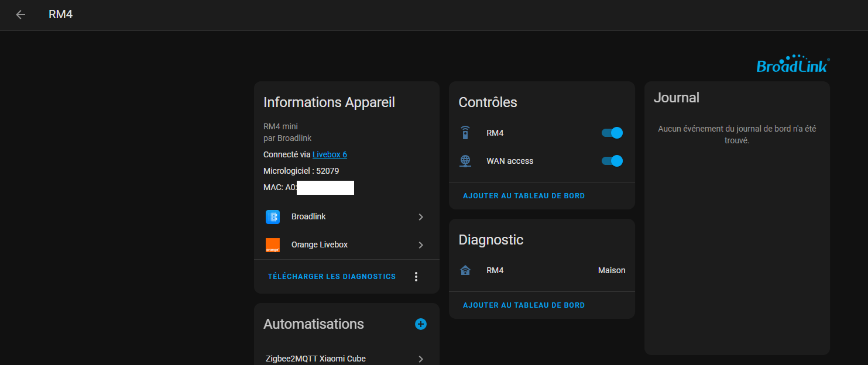Viewport: 868px width, 365px height.
Task: Add a new automation with plus icon
Action: 421,324
